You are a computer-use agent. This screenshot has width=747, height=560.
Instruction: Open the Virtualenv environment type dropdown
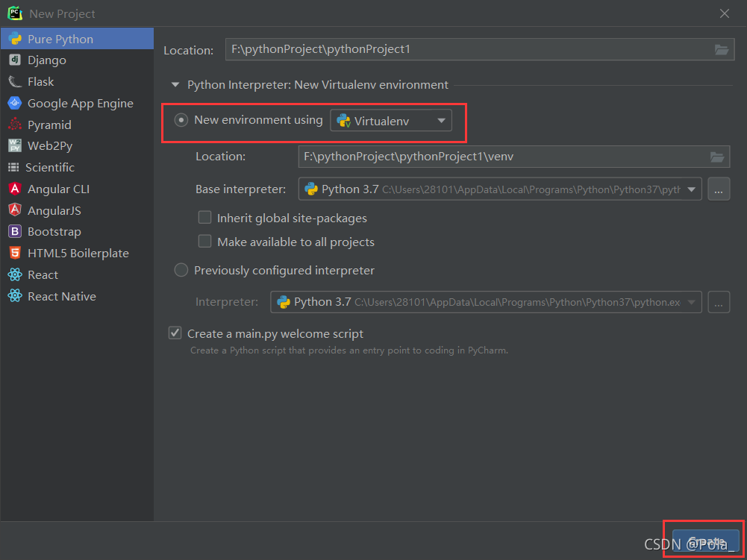391,121
